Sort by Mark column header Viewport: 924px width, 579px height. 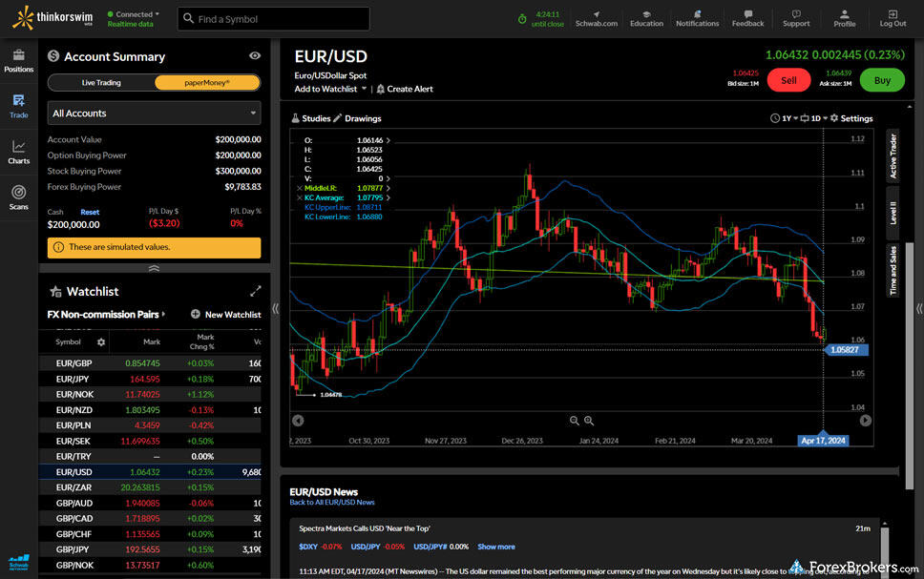[152, 341]
